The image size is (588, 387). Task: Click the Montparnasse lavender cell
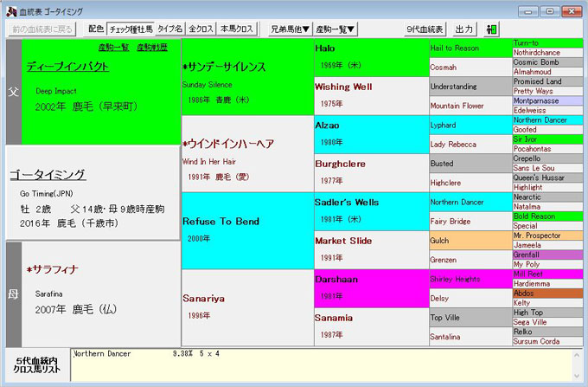click(x=547, y=101)
